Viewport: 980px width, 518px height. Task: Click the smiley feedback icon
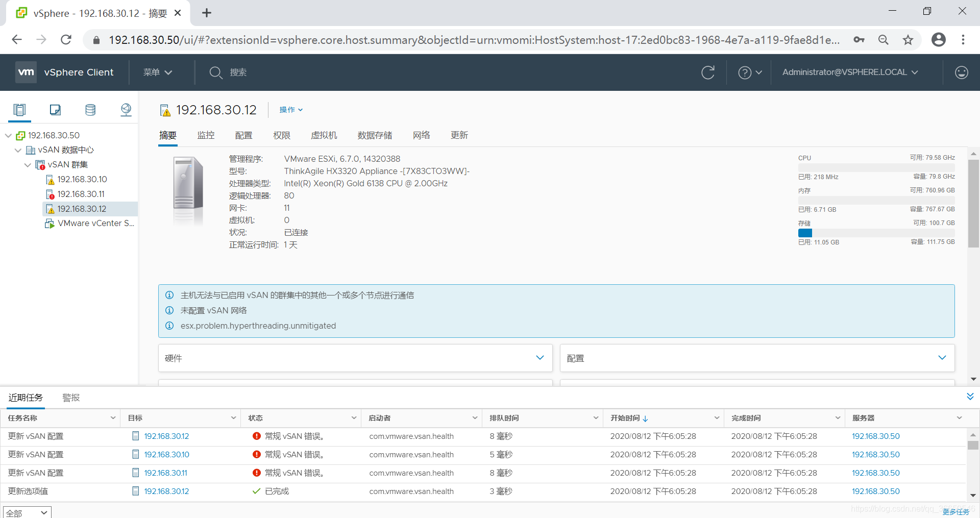(962, 72)
